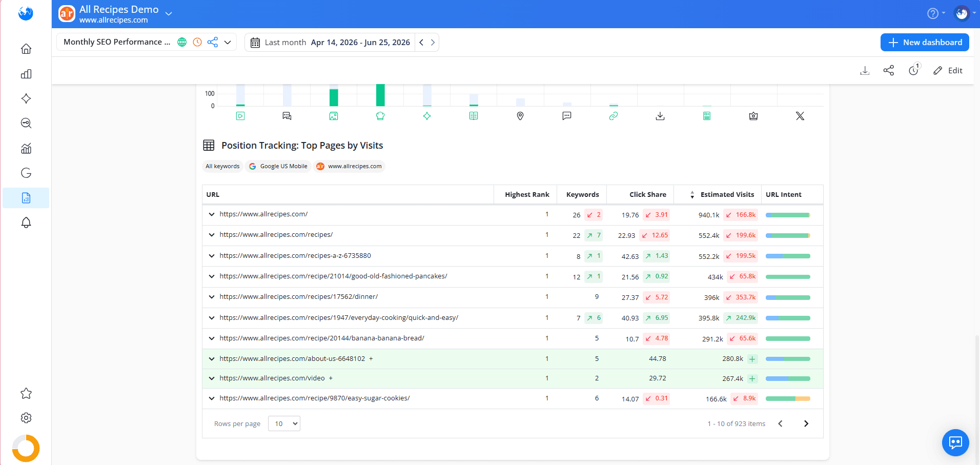
Task: Click the images SERP feature icon
Action: 334,116
